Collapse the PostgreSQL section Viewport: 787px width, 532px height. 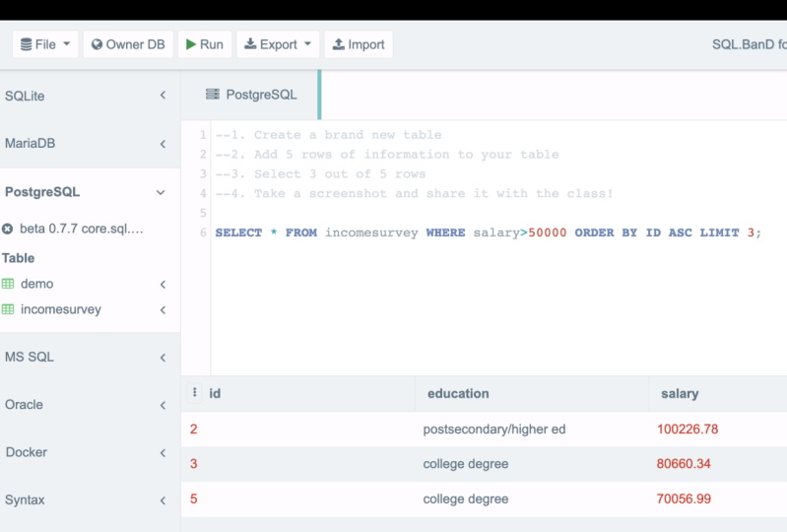coord(162,192)
